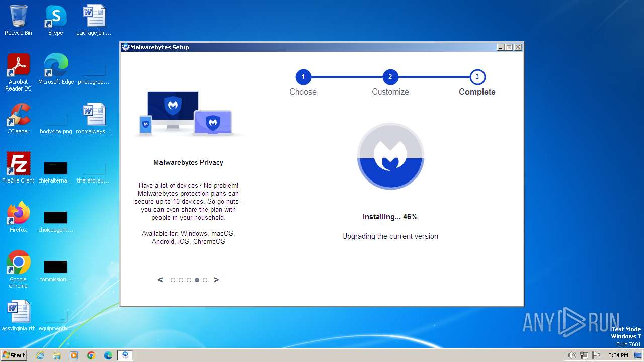Click the Malwarebytes Setup title bar icon
The width and height of the screenshot is (644, 362).
click(x=126, y=47)
